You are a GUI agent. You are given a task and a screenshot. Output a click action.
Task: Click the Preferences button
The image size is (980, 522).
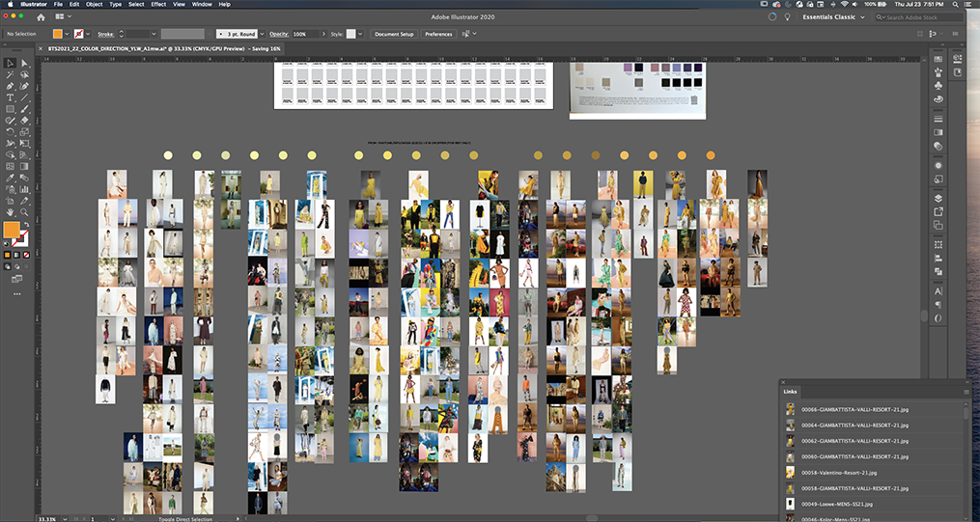pyautogui.click(x=438, y=34)
